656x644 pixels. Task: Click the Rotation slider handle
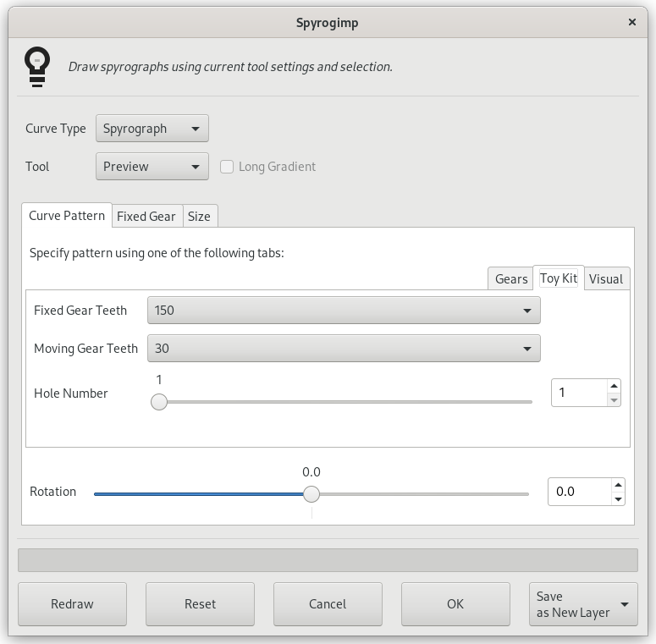[x=311, y=494]
